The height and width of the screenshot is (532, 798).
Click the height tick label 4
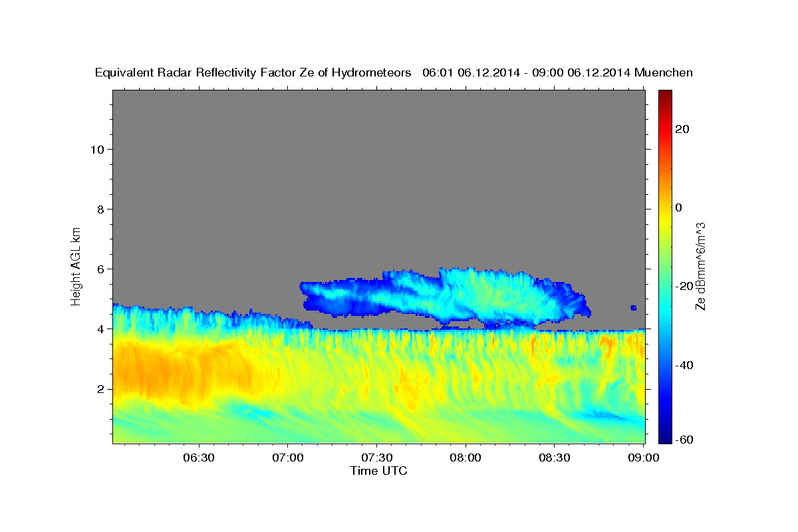[x=100, y=329]
